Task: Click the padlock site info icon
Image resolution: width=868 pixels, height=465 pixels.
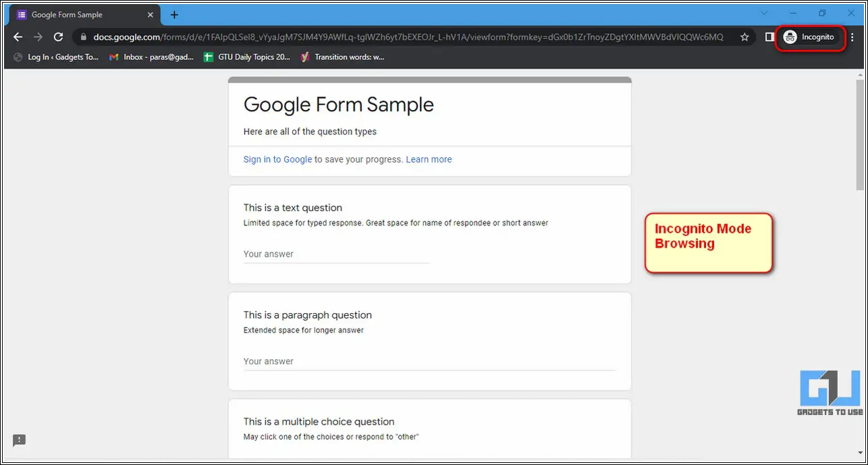Action: click(x=83, y=37)
